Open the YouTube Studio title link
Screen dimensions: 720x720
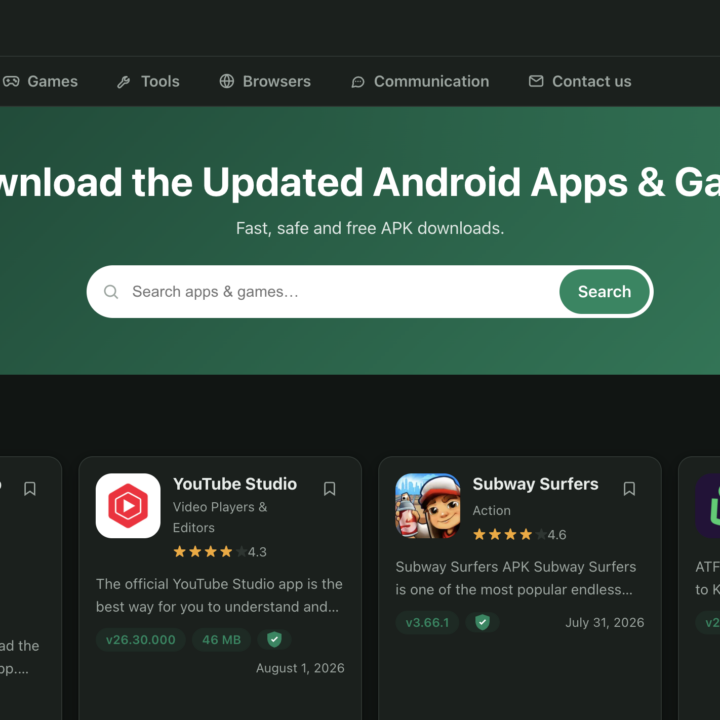pyautogui.click(x=235, y=484)
